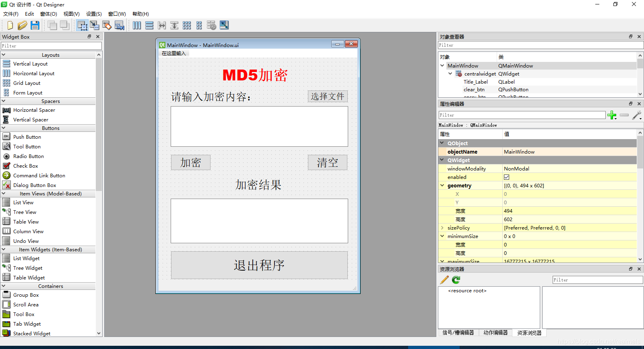Image resolution: width=644 pixels, height=349 pixels.
Task: Click the 清空 button on the form
Action: pyautogui.click(x=328, y=162)
